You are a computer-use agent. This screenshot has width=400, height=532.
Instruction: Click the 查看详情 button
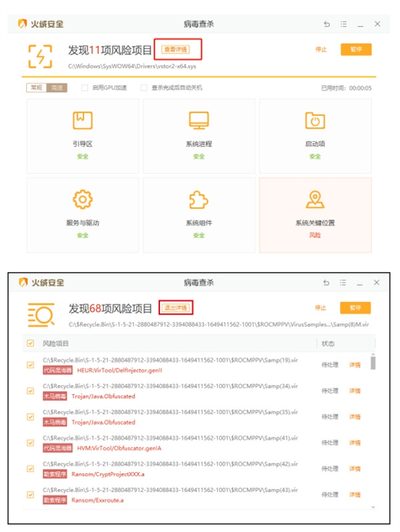click(176, 49)
